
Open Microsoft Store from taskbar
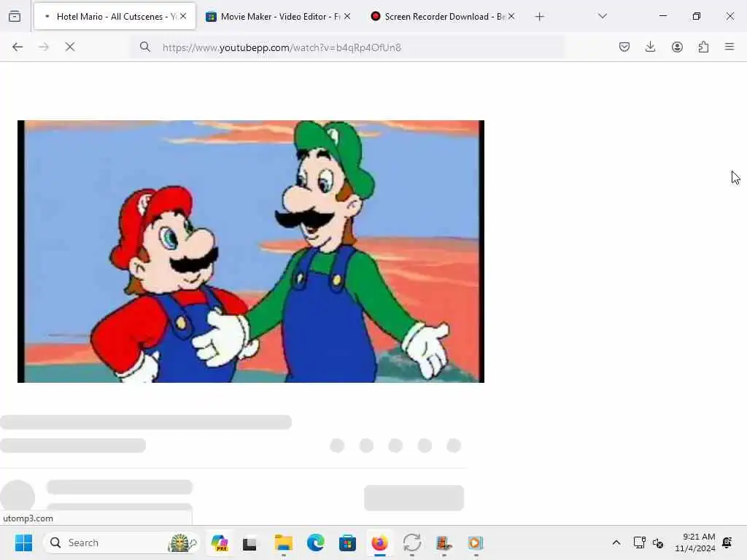[x=347, y=542]
